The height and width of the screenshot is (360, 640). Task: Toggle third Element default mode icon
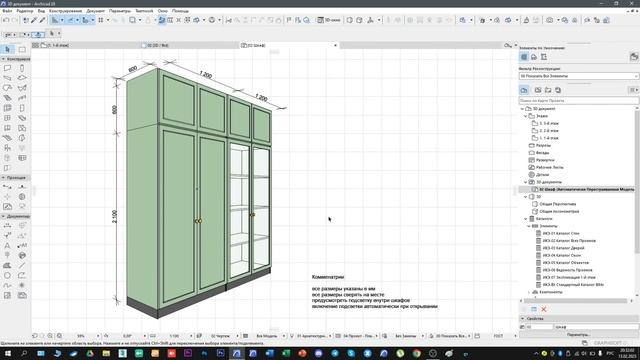pyautogui.click(x=544, y=57)
